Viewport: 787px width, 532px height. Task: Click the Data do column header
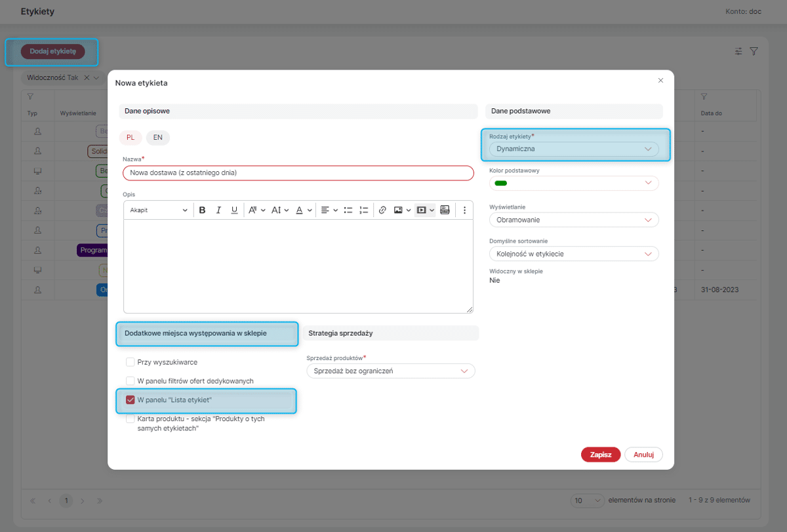point(712,113)
